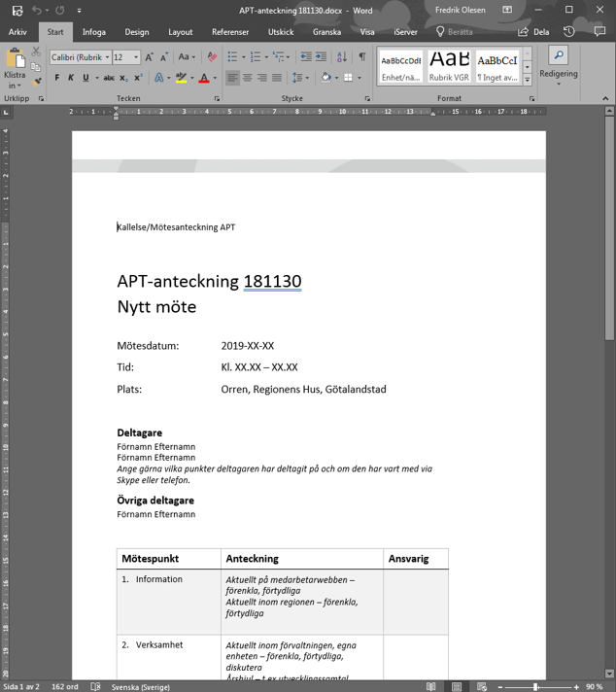The width and height of the screenshot is (616, 692).
Task: Open the Calibri font name dropdown
Action: [x=107, y=57]
